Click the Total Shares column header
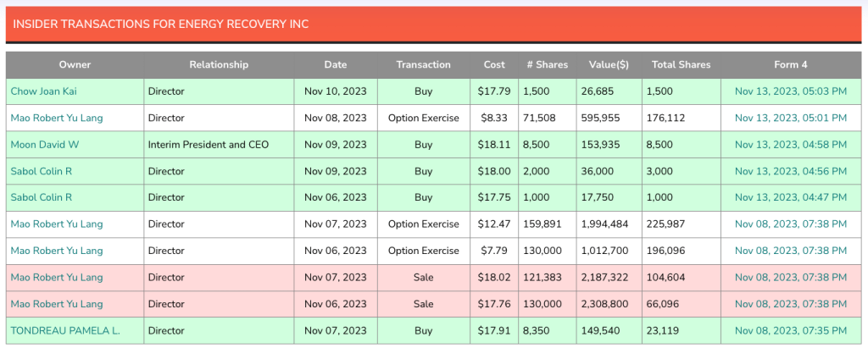 pos(681,64)
